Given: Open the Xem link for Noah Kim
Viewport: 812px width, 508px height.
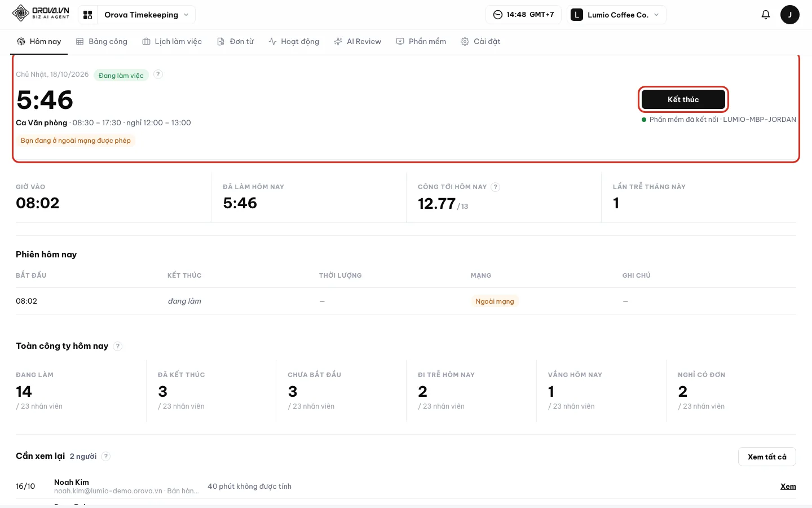Looking at the screenshot, I should (788, 487).
